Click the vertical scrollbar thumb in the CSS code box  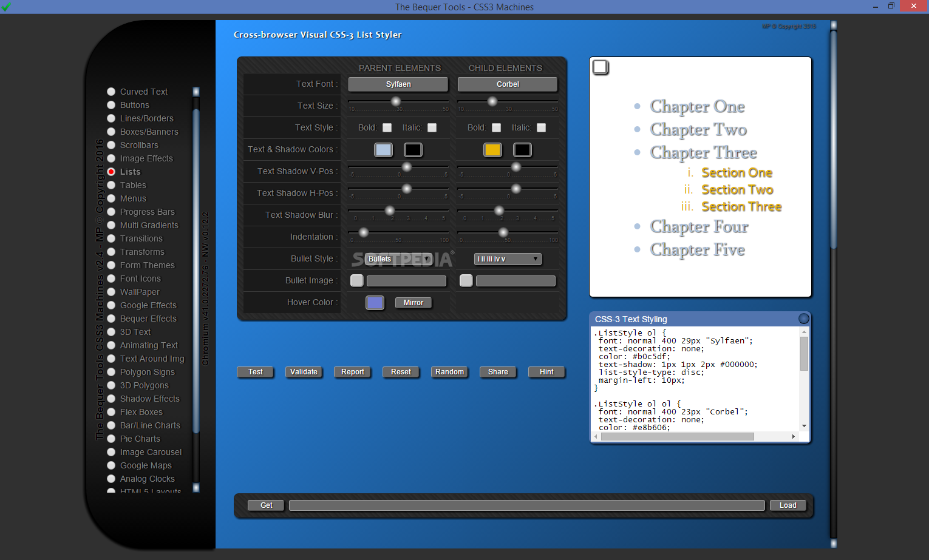[x=804, y=354]
